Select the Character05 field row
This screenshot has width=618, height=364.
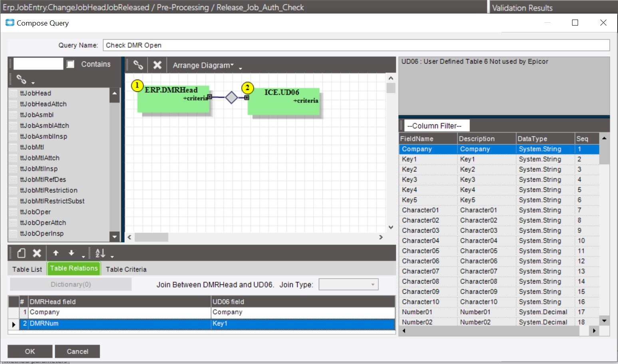(x=499, y=251)
